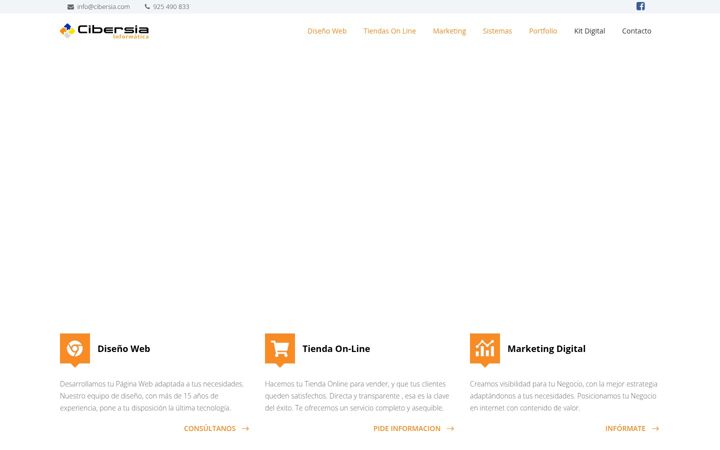Click the phone handset icon

pyautogui.click(x=147, y=7)
